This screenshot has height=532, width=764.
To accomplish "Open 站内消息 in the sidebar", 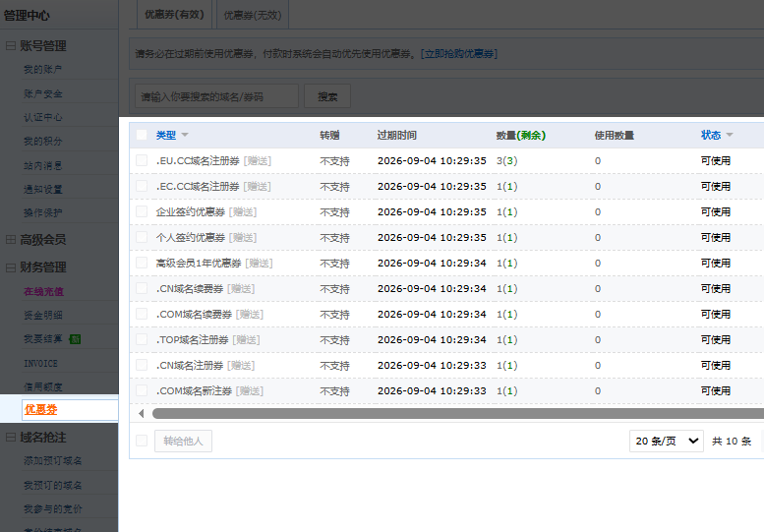I will [x=43, y=165].
